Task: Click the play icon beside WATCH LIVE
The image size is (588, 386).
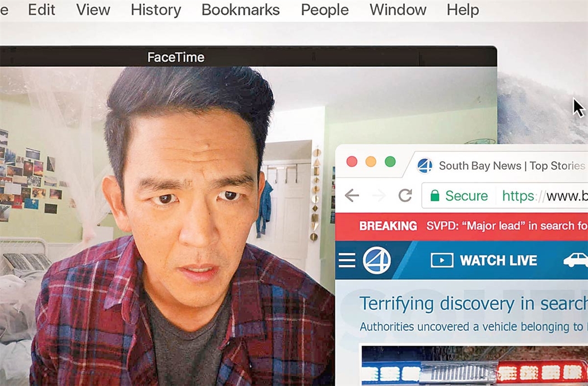Action: (442, 261)
